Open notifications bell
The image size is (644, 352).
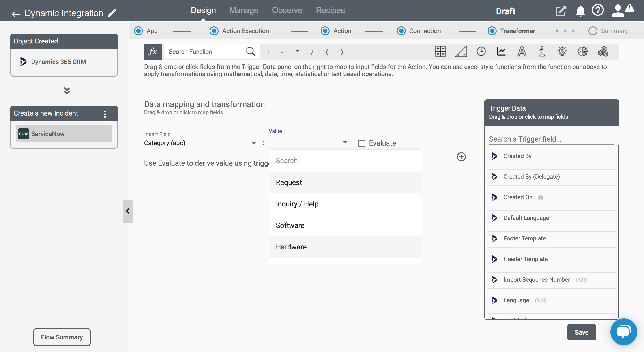580,11
